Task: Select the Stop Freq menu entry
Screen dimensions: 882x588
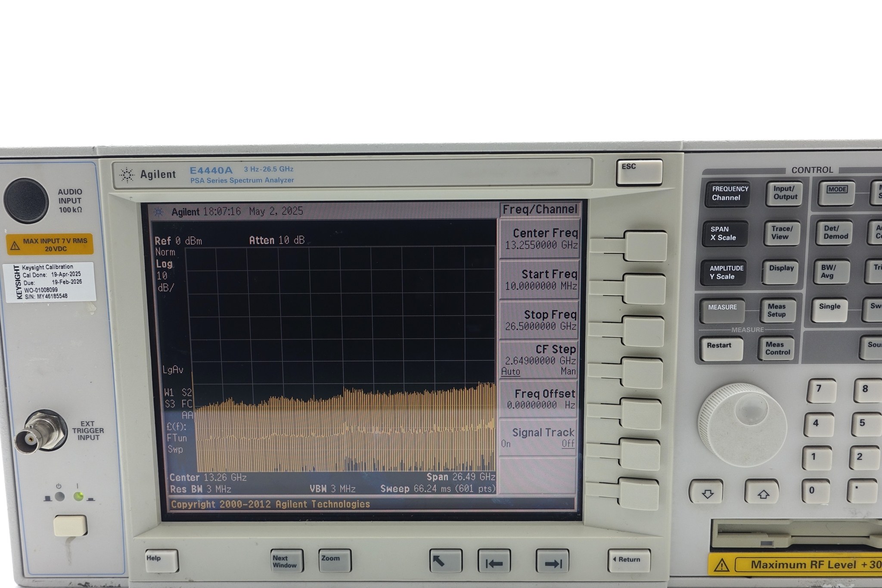Action: pyautogui.click(x=538, y=320)
